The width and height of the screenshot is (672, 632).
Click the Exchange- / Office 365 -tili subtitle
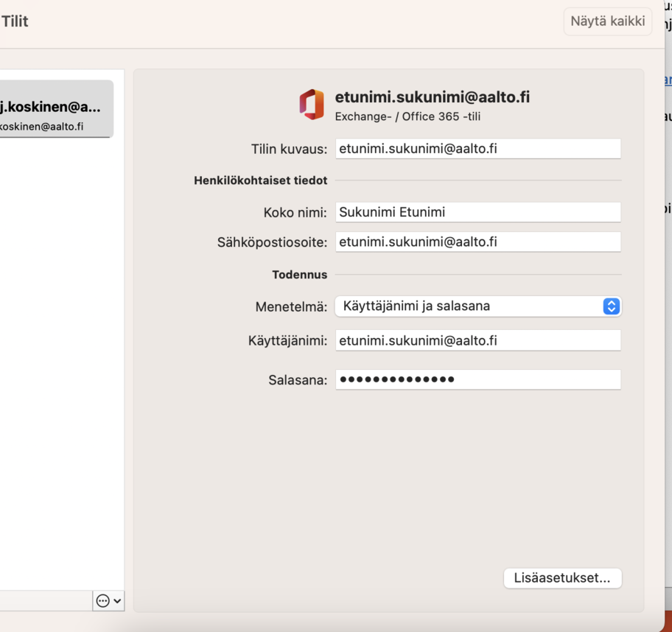pyautogui.click(x=407, y=116)
